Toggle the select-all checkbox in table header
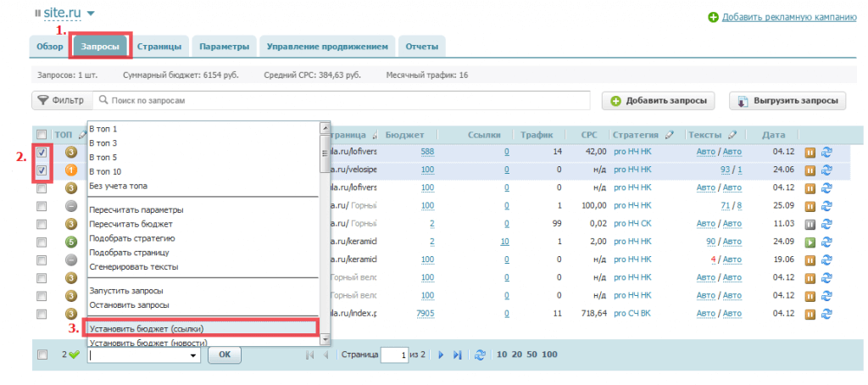Viewport: 868px width, 385px height. 41,134
